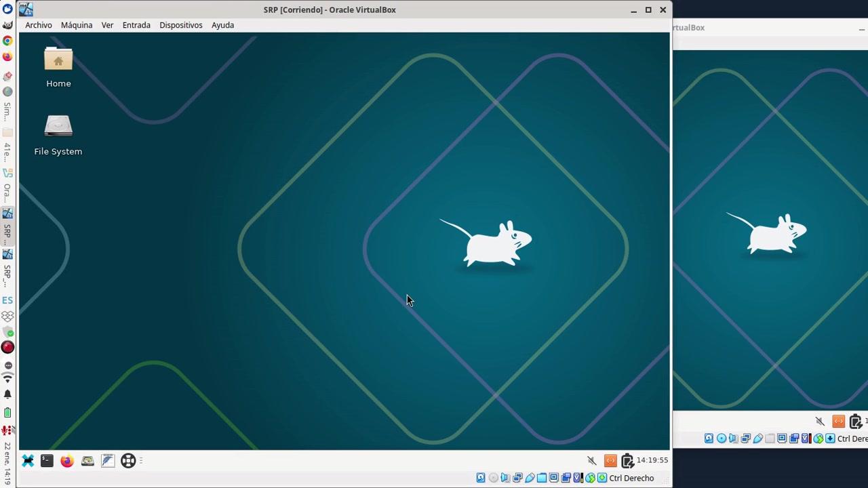Image resolution: width=868 pixels, height=488 pixels.
Task: Open the Xfce applications menu in guest panel
Action: point(28,461)
